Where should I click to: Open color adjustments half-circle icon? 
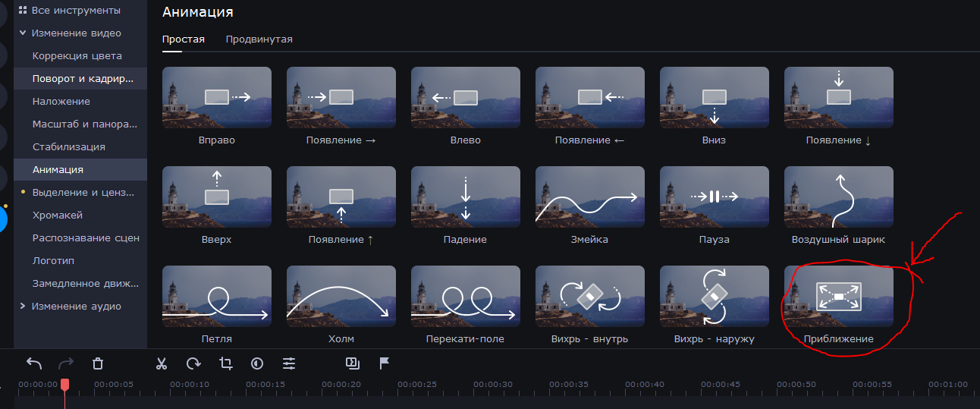coord(257,363)
